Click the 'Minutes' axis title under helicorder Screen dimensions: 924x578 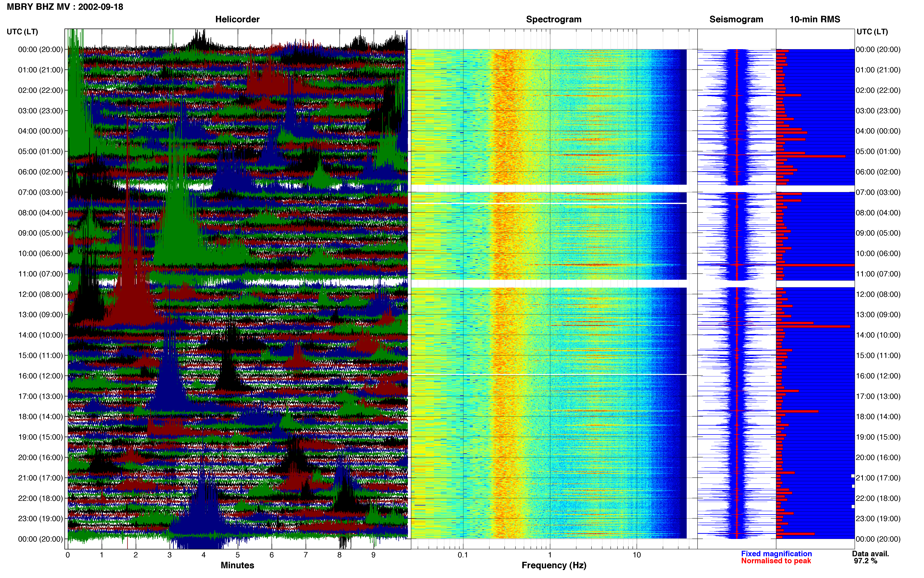pyautogui.click(x=237, y=565)
